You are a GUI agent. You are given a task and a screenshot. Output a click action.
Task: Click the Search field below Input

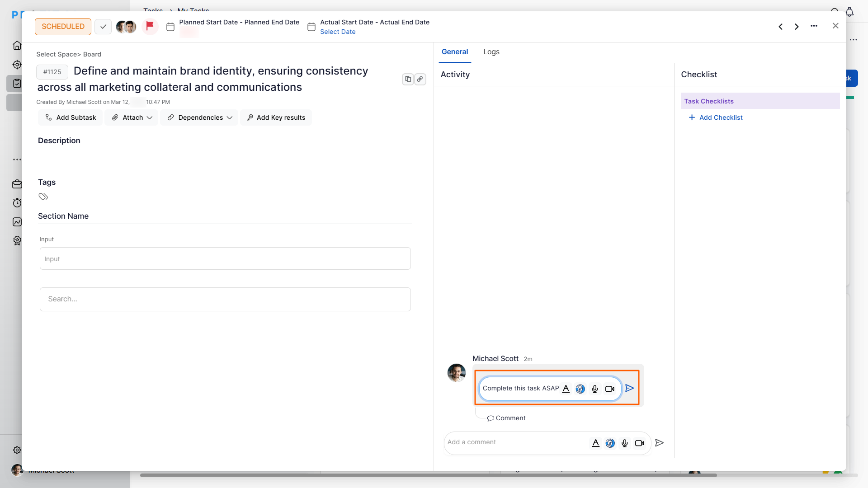click(x=225, y=299)
